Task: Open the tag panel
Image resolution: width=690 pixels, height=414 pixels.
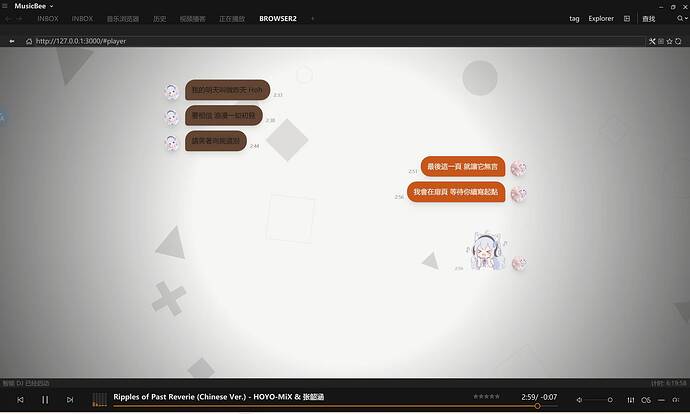Action: [x=574, y=18]
